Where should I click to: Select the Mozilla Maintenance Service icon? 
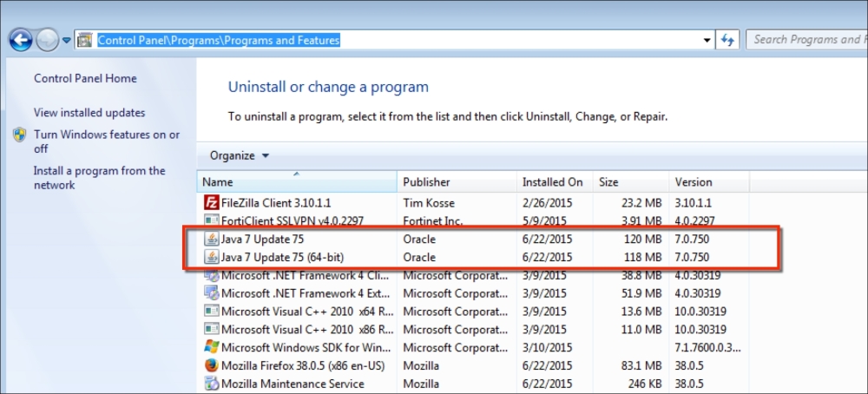pos(211,384)
